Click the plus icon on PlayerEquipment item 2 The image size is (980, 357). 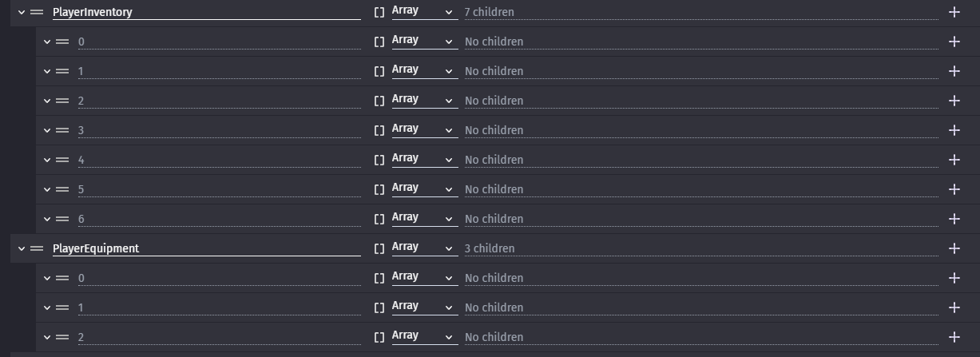(x=954, y=337)
